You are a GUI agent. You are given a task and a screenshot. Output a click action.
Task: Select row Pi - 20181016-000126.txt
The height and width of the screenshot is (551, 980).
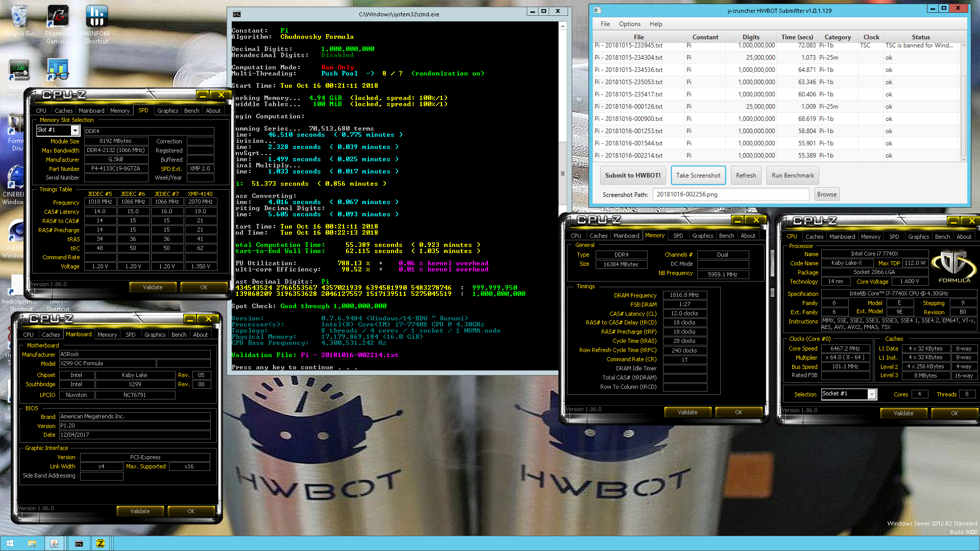coord(777,107)
